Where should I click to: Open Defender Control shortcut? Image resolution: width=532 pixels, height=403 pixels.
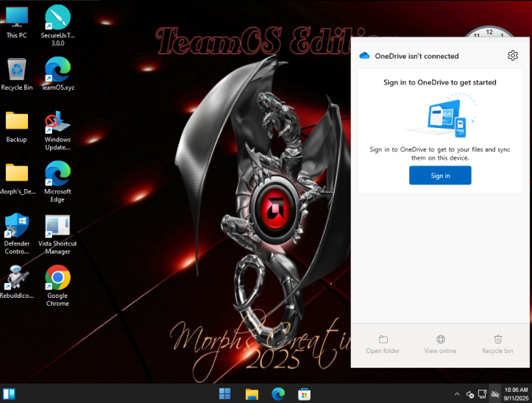17,234
